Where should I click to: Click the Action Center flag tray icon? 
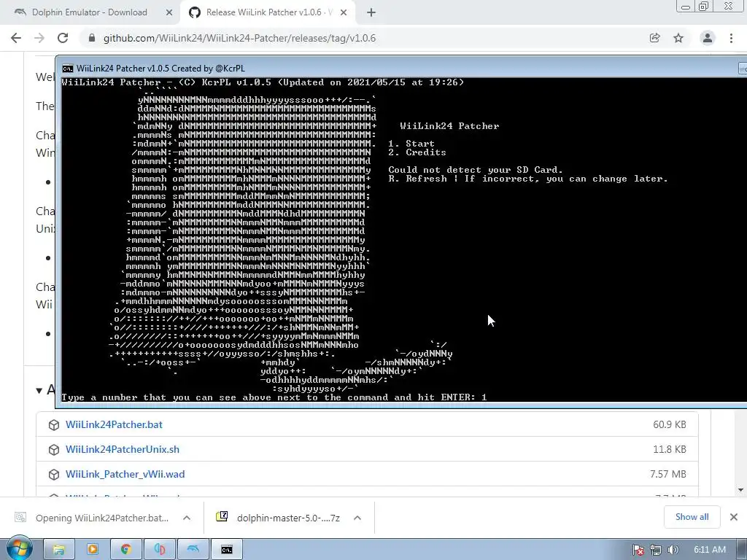coord(638,550)
